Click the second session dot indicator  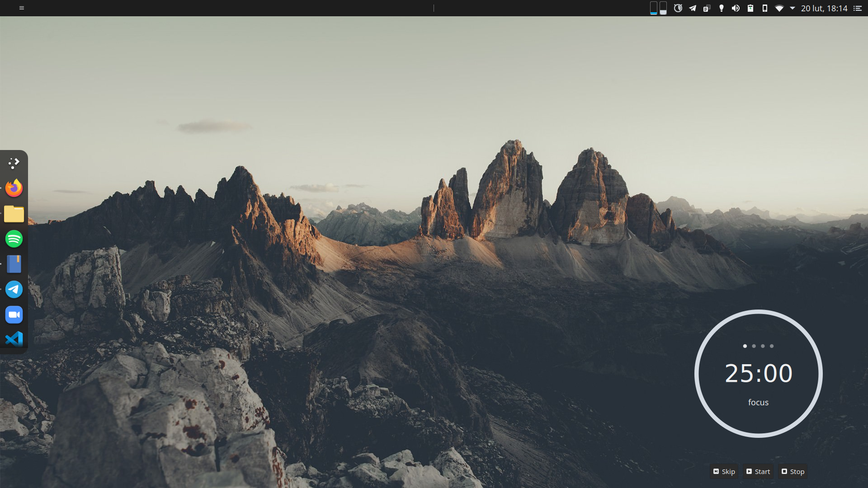754,346
